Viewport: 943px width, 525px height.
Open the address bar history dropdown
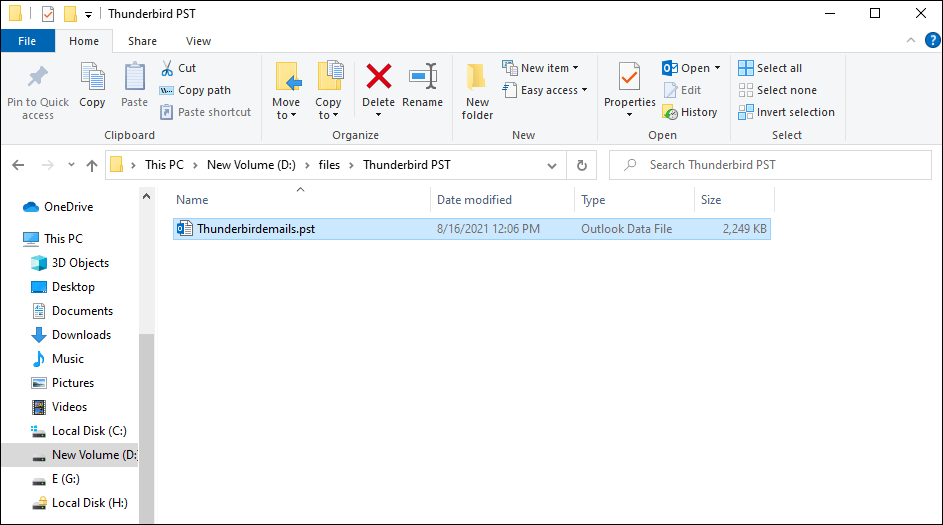tap(551, 165)
